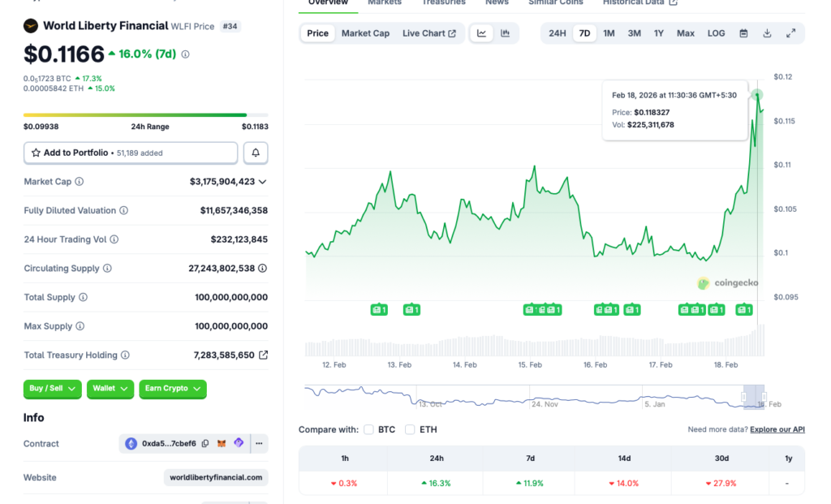Toggle the LOG scale option

(x=716, y=33)
